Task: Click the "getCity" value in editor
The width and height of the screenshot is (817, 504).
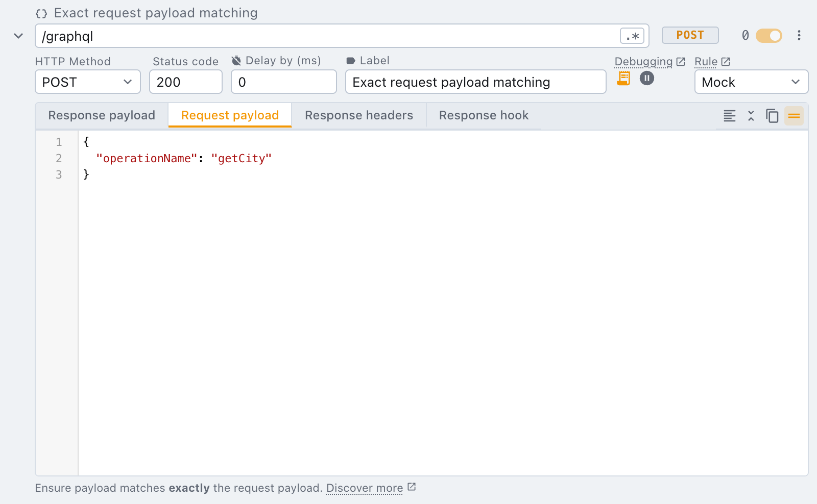Action: (241, 158)
